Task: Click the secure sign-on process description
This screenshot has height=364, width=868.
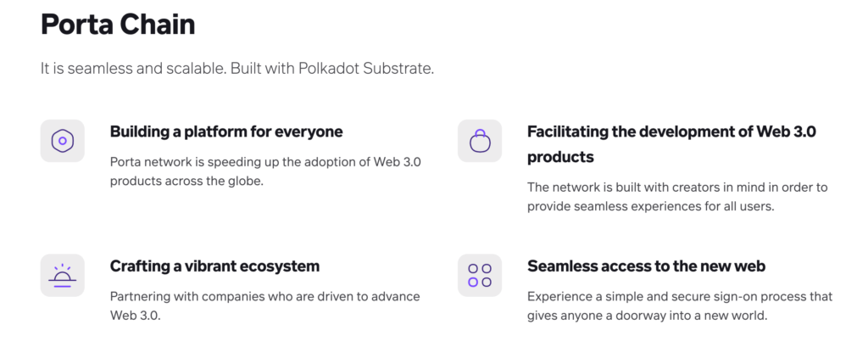Action: (680, 305)
